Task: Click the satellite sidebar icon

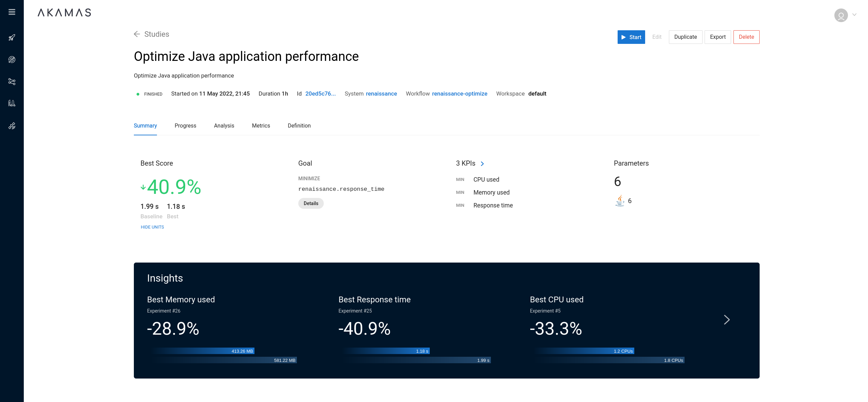Action: pyautogui.click(x=12, y=126)
